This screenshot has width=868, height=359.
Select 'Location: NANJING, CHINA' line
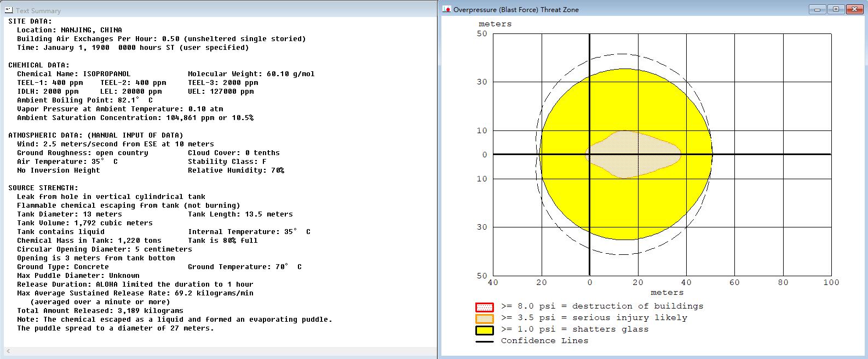coord(70,30)
